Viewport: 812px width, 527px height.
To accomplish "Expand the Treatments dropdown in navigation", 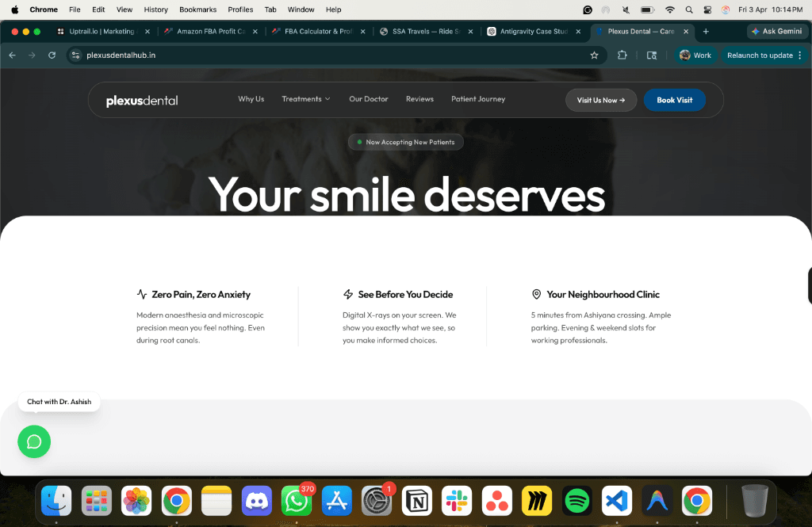I will tap(306, 99).
